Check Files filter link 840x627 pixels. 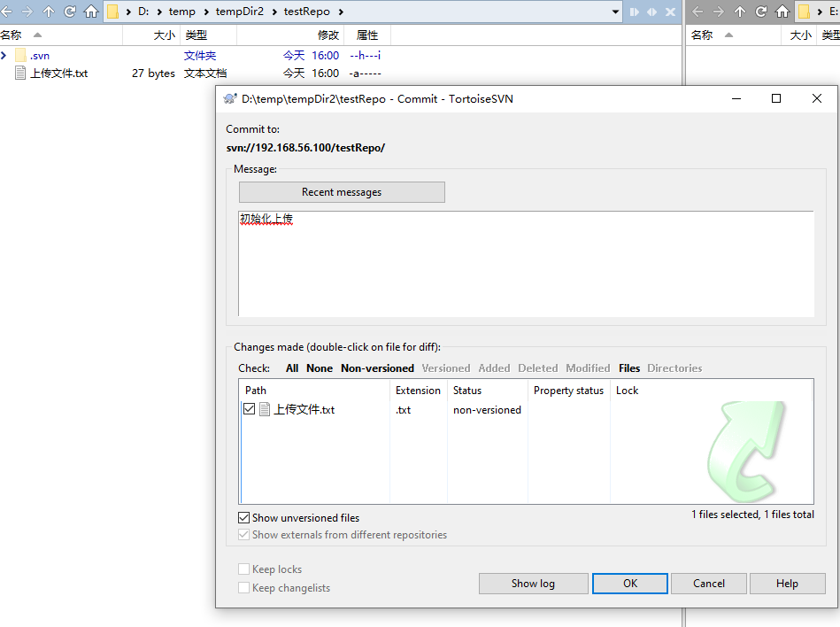[629, 368]
